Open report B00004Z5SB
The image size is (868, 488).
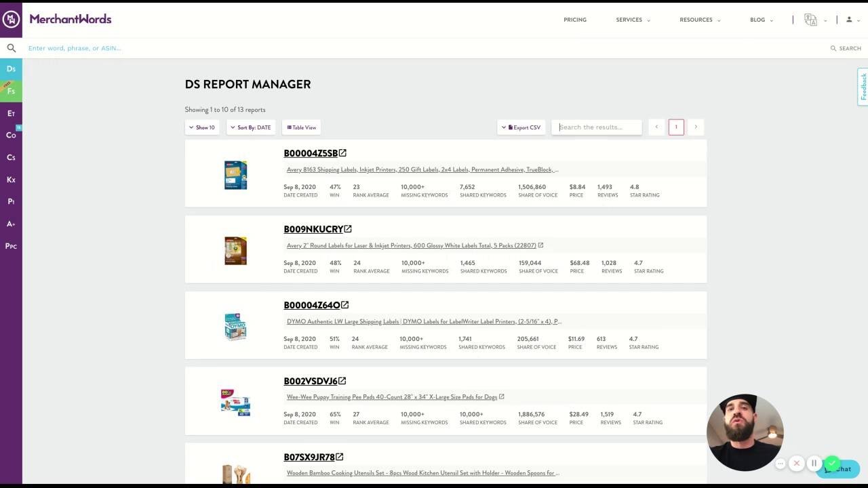coord(311,153)
